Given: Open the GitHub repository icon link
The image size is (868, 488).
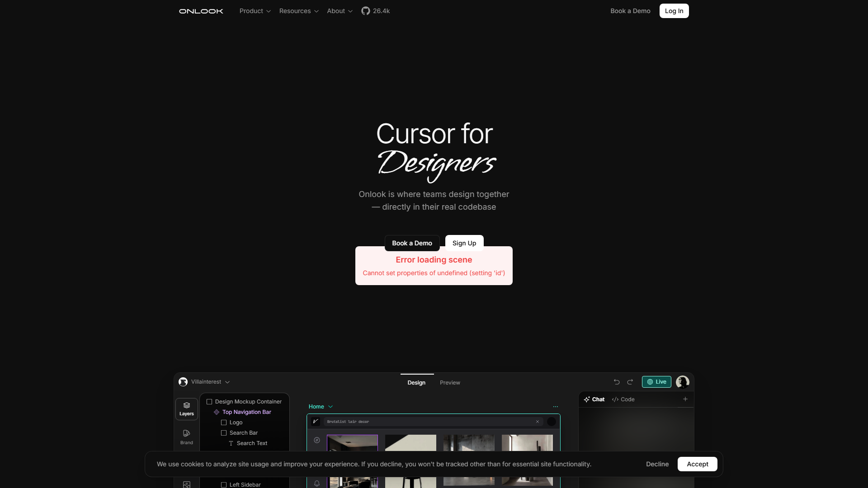Looking at the screenshot, I should (365, 11).
